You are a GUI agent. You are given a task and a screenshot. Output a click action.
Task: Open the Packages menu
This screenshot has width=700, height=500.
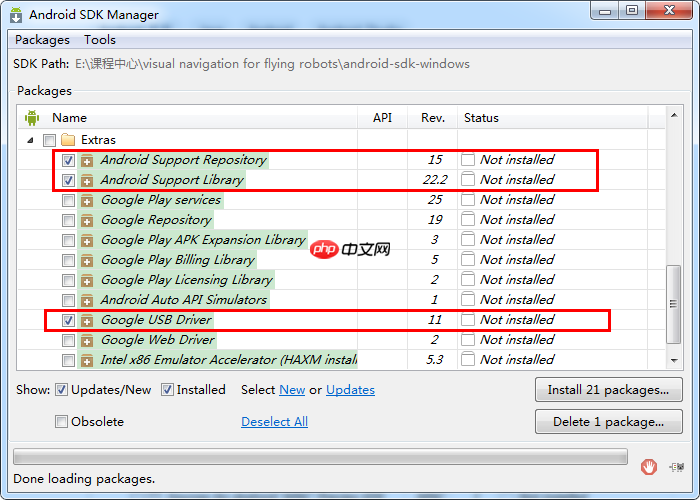click(42, 40)
